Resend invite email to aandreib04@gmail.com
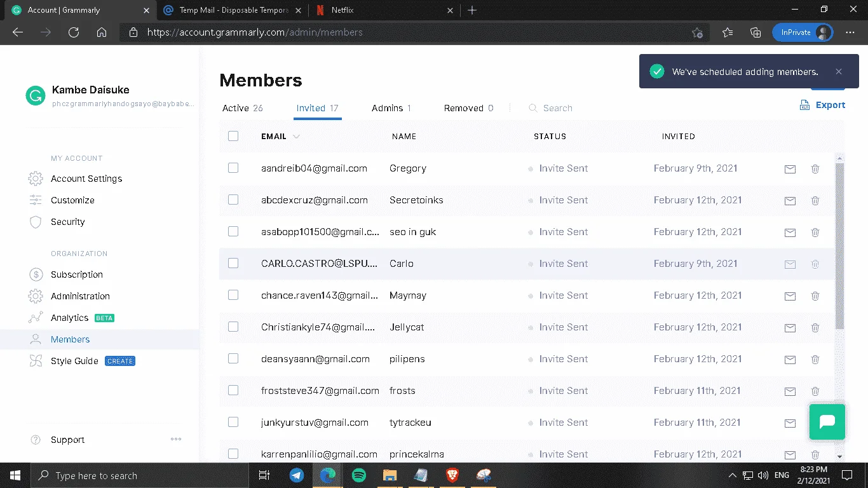The height and width of the screenshot is (488, 868). (x=790, y=169)
